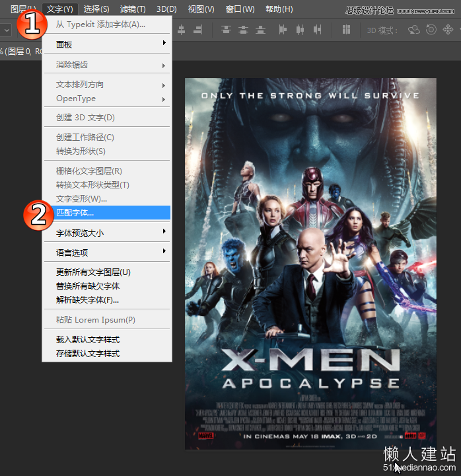Open the 图层(L) menu

point(22,9)
